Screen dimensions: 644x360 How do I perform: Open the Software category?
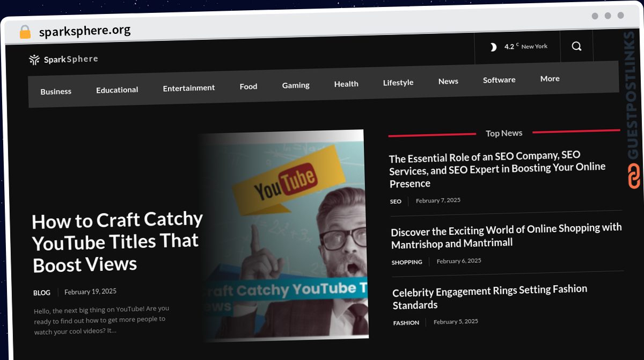[x=499, y=80]
